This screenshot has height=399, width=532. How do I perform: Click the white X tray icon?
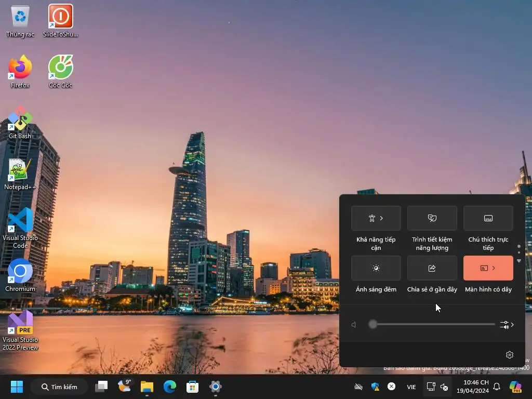tap(391, 387)
